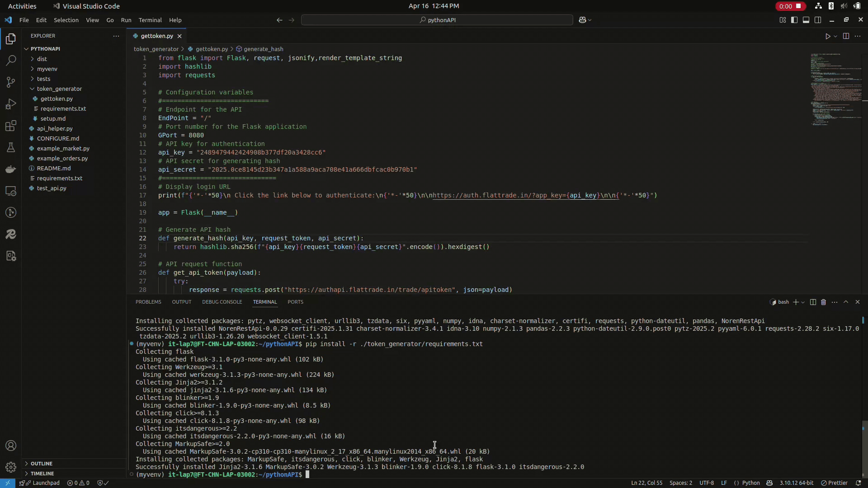Open the Explorer view in activity bar
The width and height of the screenshot is (868, 488).
(11, 39)
